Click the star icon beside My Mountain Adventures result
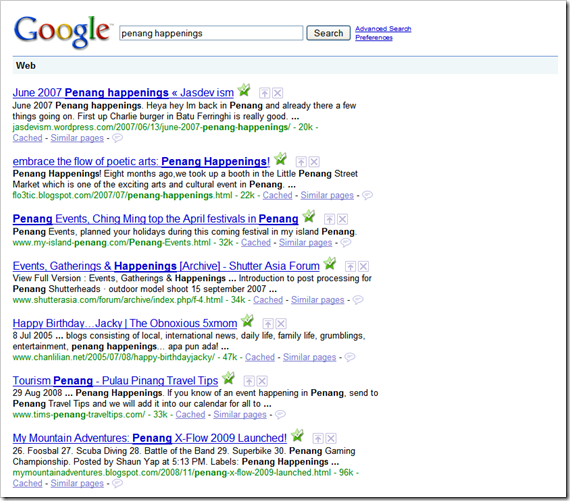The image size is (570, 501). point(297,435)
